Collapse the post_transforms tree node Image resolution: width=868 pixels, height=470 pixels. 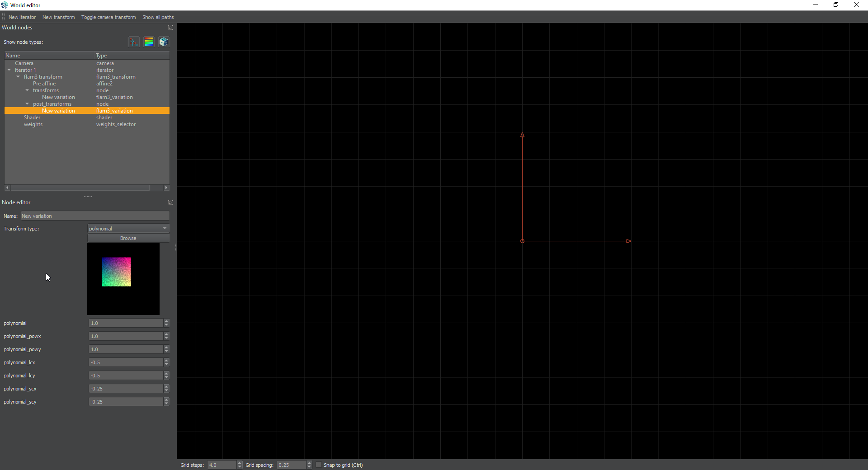pyautogui.click(x=27, y=104)
